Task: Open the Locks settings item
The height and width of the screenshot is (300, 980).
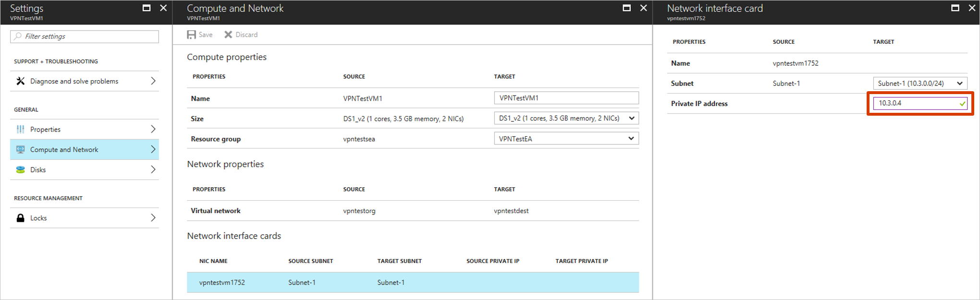Action: (85, 218)
